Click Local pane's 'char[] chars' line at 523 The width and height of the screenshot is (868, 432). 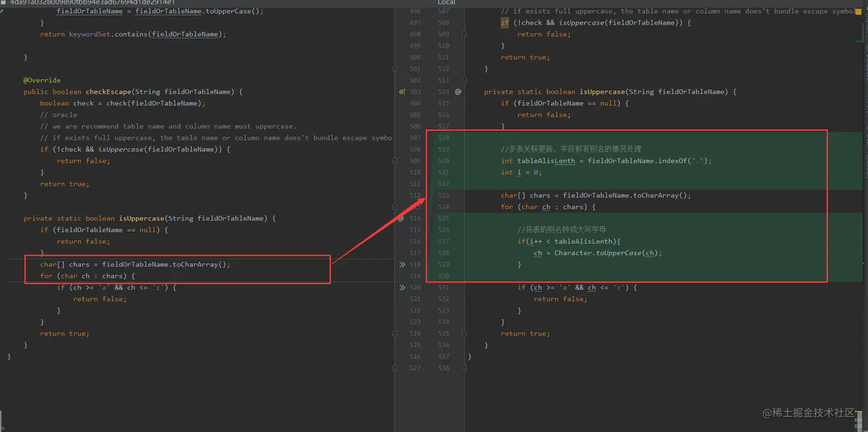point(596,195)
